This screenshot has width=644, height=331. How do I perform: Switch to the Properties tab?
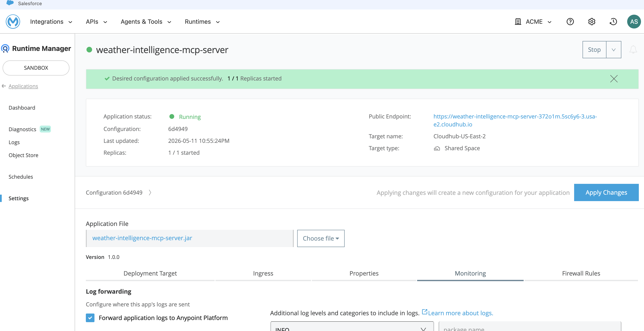[x=364, y=273]
